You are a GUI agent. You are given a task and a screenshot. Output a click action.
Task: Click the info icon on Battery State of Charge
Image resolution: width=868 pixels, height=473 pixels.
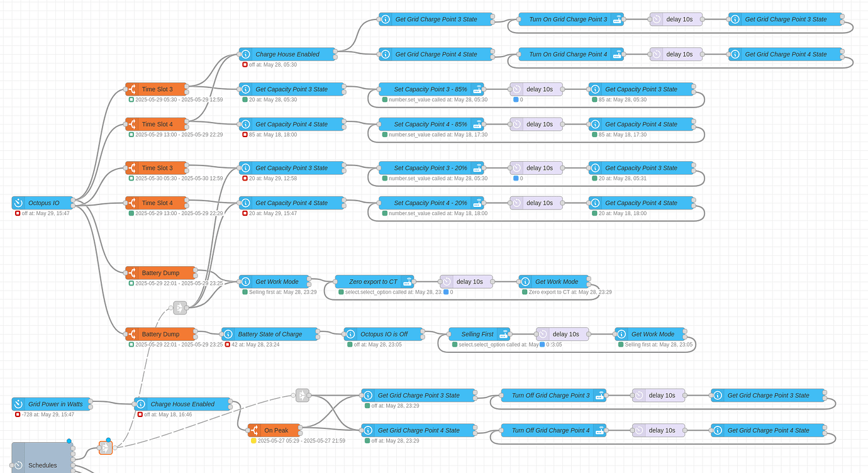pos(228,334)
